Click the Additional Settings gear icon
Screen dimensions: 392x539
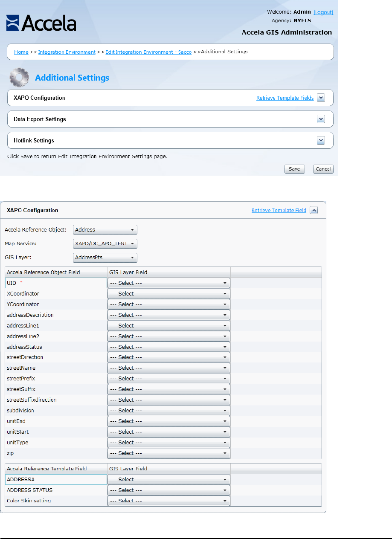coord(19,77)
